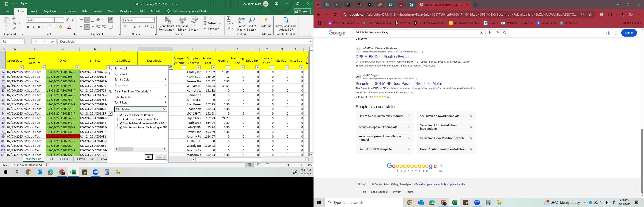Adjust the Excel zoom slider
644x207 pixels.
click(x=288, y=165)
